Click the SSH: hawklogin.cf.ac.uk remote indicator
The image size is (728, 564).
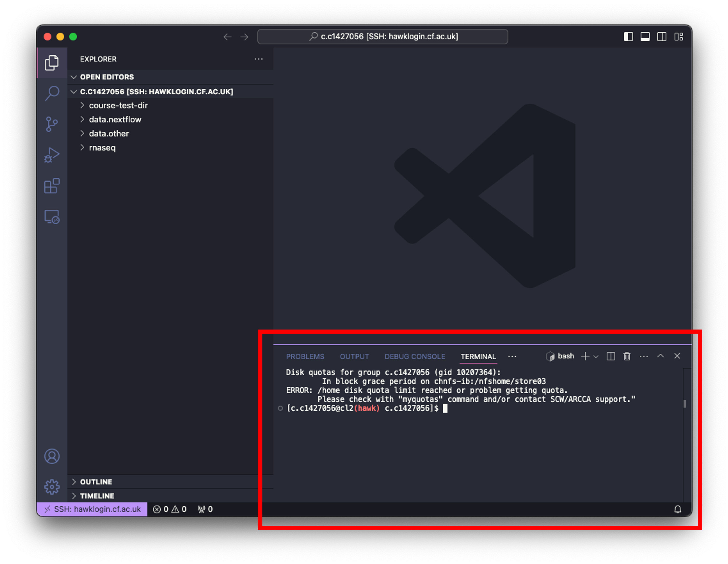pyautogui.click(x=92, y=509)
